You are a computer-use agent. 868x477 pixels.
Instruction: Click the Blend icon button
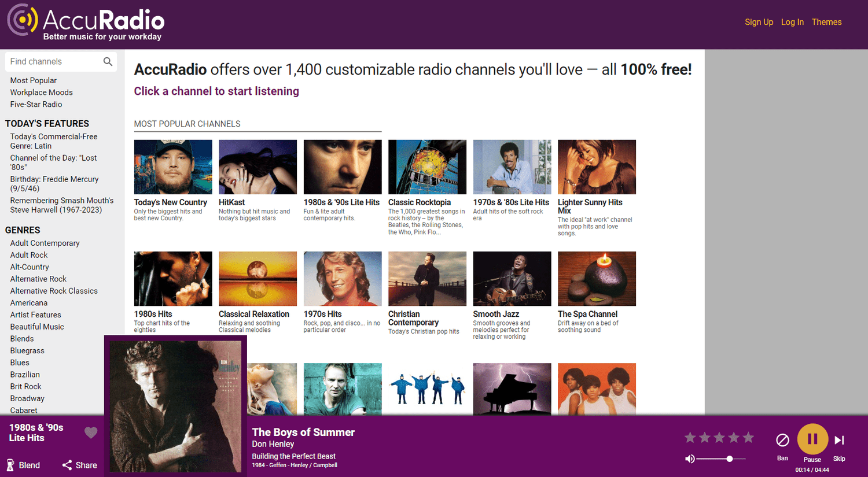tap(23, 465)
